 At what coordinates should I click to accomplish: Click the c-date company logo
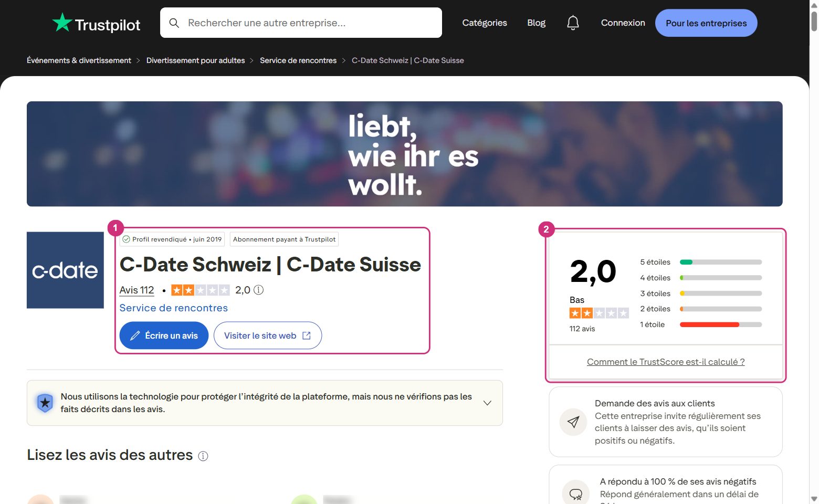click(65, 270)
